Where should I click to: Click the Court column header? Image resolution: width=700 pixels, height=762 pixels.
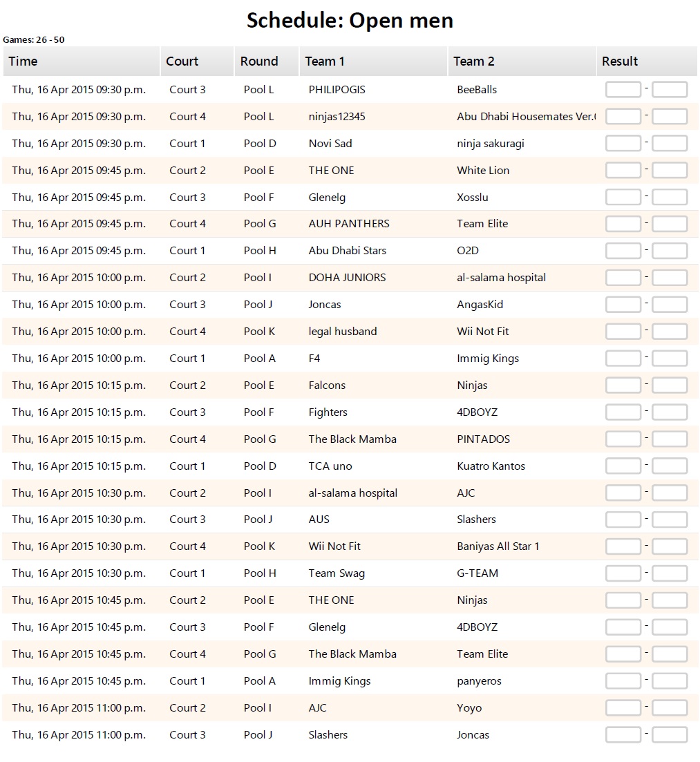point(182,61)
